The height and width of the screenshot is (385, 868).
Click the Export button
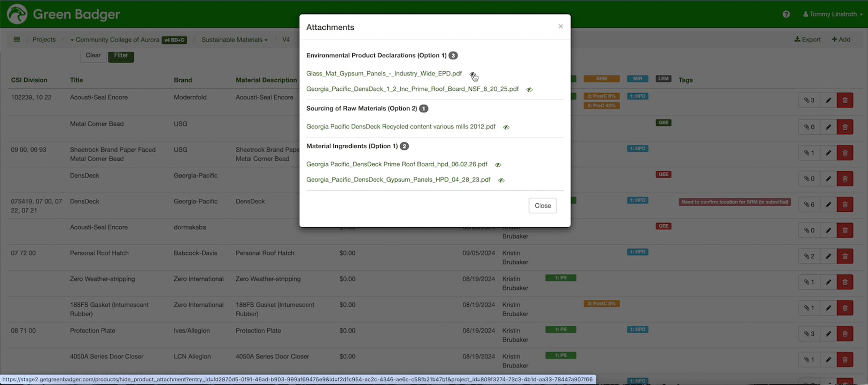click(x=807, y=39)
